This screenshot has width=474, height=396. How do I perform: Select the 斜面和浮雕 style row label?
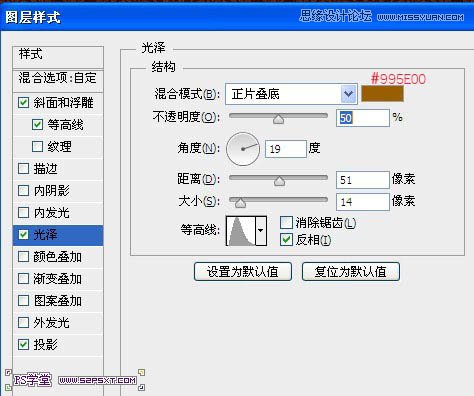[63, 102]
